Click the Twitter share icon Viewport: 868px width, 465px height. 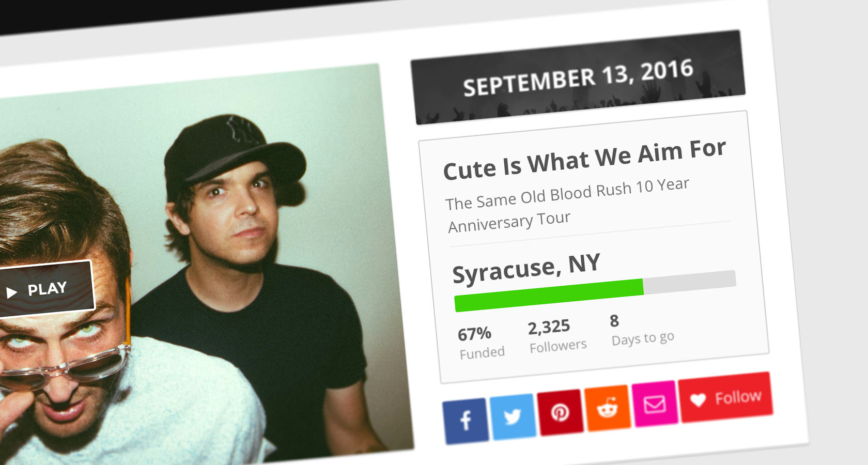(512, 416)
